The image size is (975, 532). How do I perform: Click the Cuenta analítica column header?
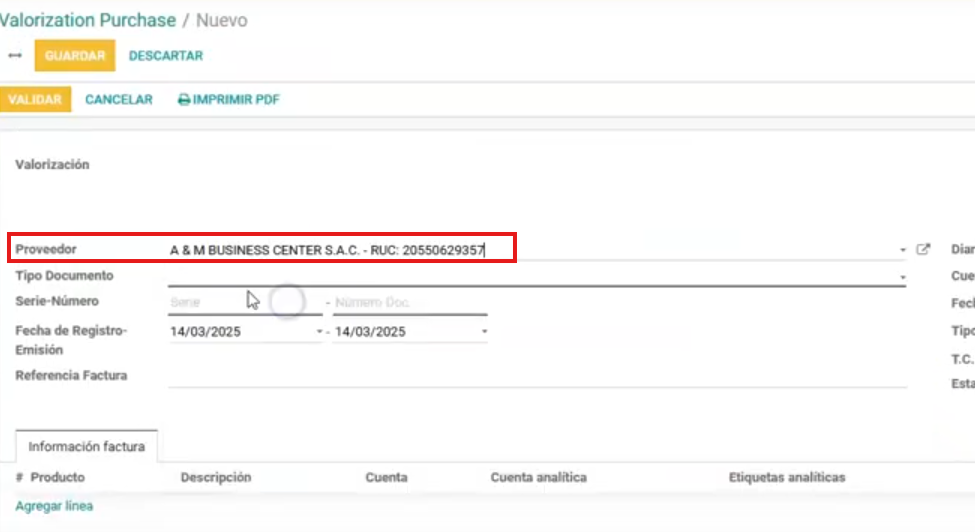click(538, 478)
